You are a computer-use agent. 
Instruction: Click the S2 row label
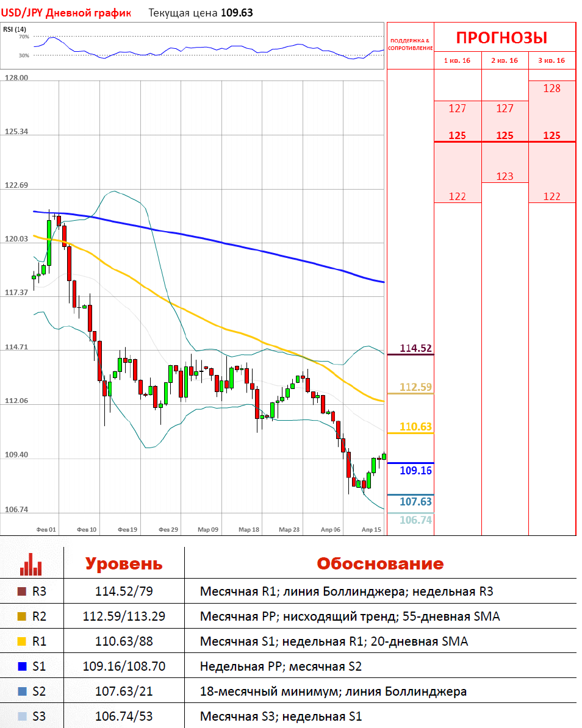tap(40, 692)
